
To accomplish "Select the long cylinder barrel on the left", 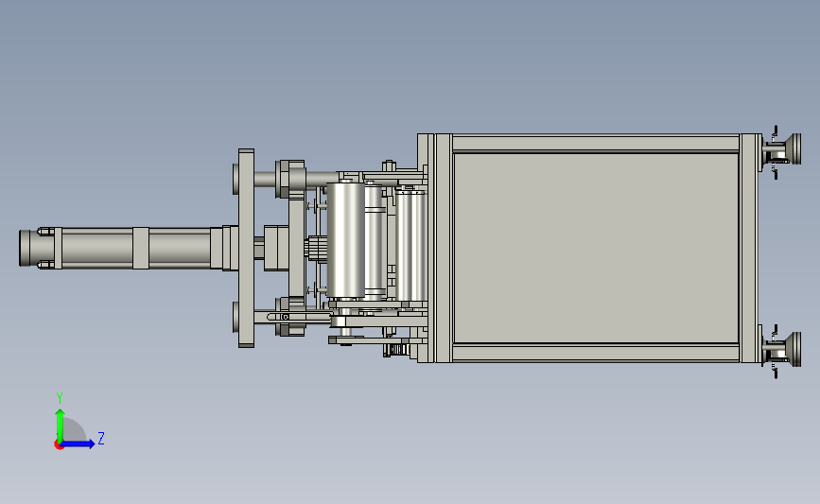I will [136, 249].
